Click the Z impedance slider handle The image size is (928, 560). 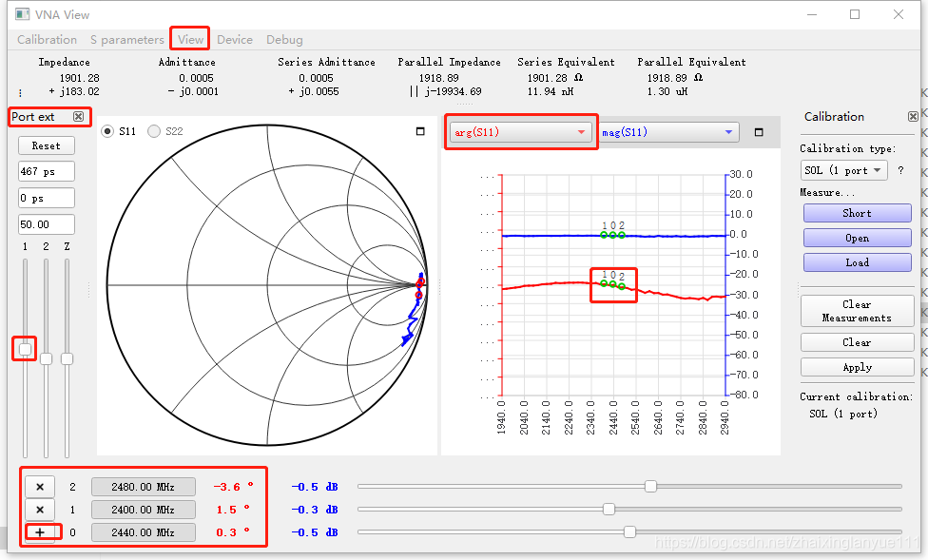(67, 358)
